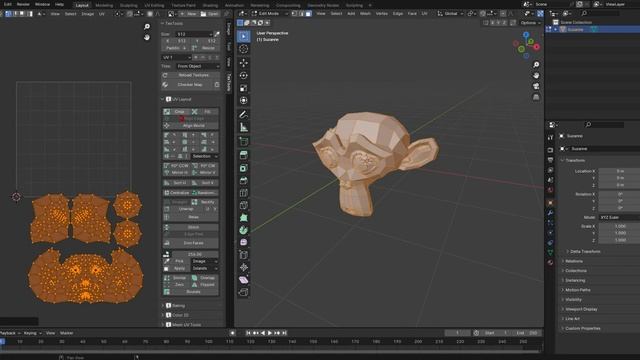Click the timeline Play button
640x360 pixels.
270,333
